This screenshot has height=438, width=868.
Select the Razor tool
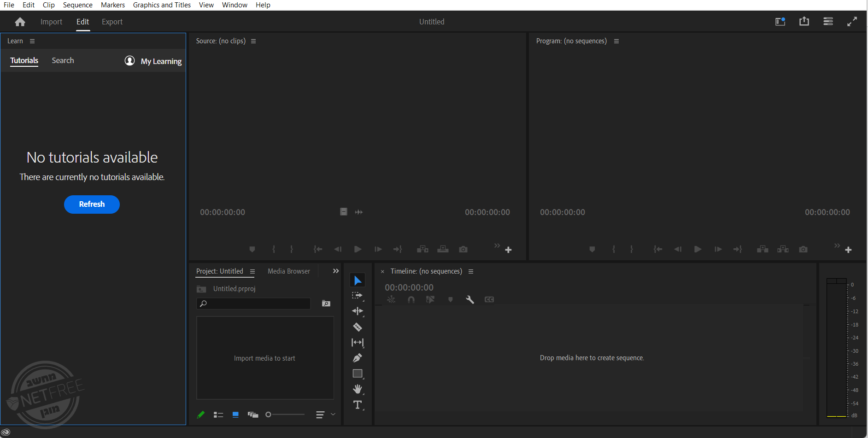pyautogui.click(x=358, y=327)
